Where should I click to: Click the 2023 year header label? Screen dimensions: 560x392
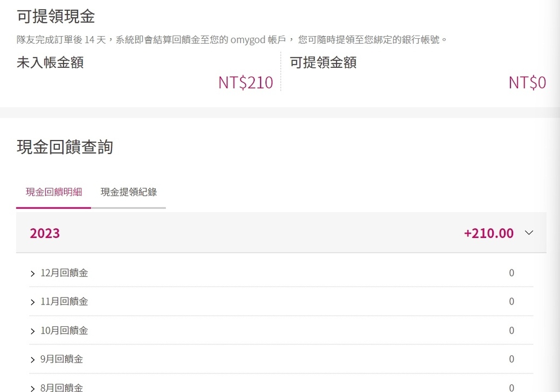(x=45, y=233)
